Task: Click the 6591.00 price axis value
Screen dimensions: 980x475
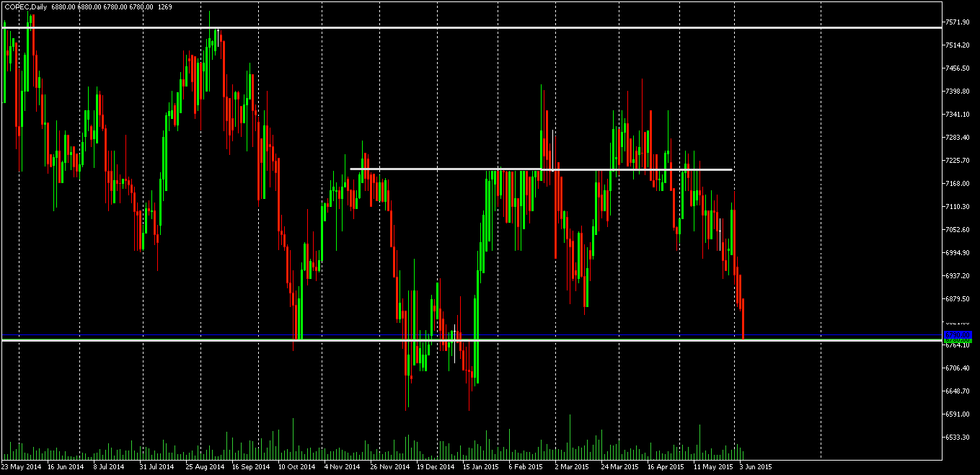Action: [x=959, y=414]
